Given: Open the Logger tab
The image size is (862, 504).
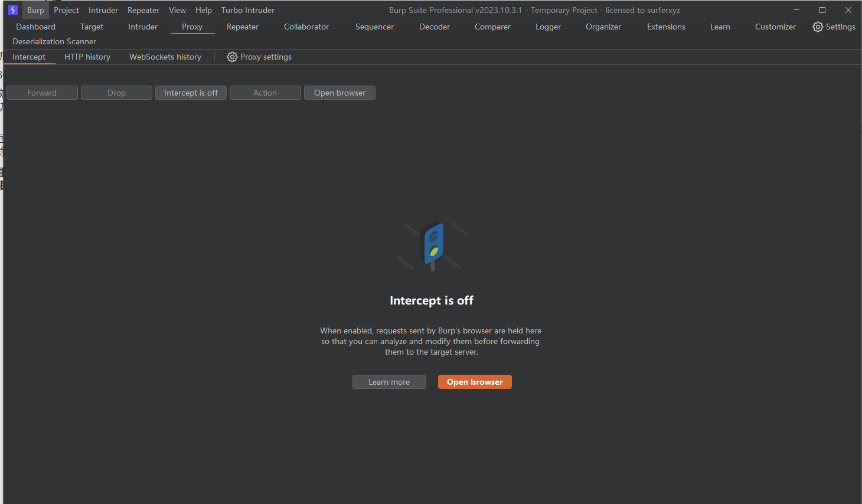Looking at the screenshot, I should (x=548, y=27).
